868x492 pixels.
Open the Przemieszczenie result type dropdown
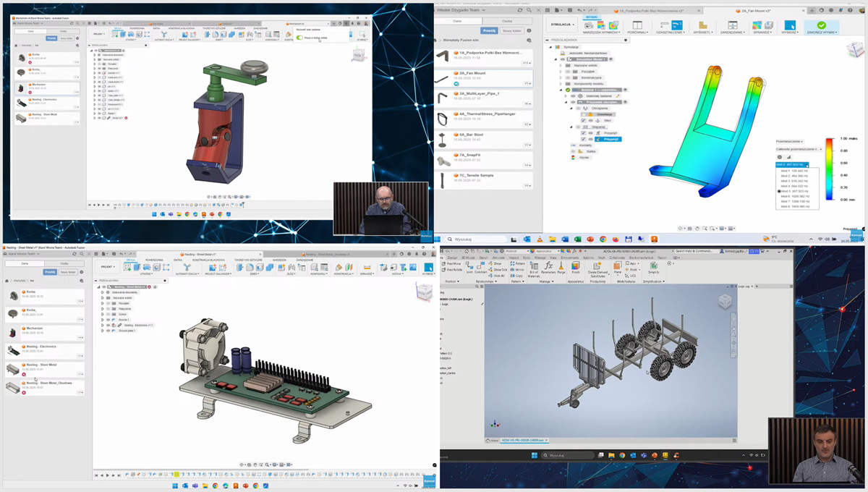789,142
